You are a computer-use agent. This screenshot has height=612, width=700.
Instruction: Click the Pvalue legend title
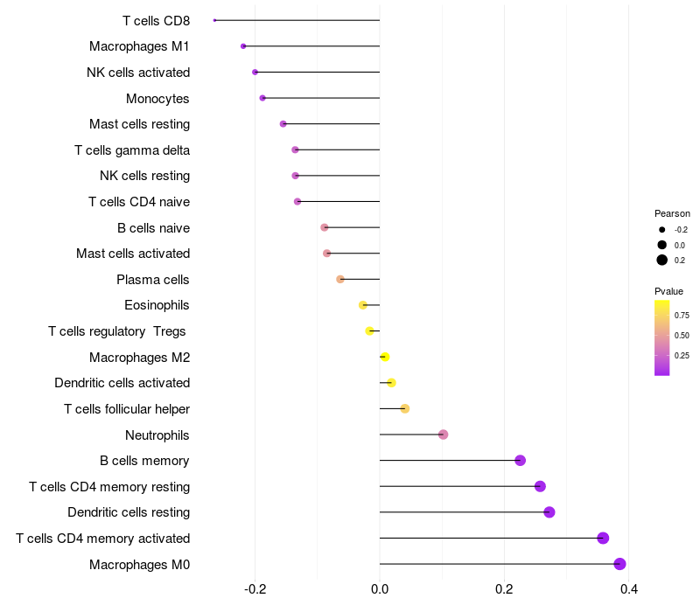click(668, 291)
